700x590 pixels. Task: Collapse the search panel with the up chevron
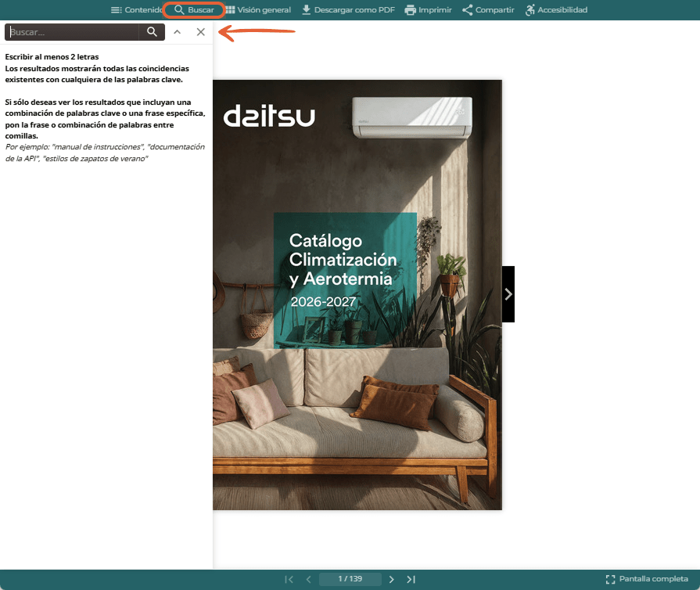click(178, 32)
